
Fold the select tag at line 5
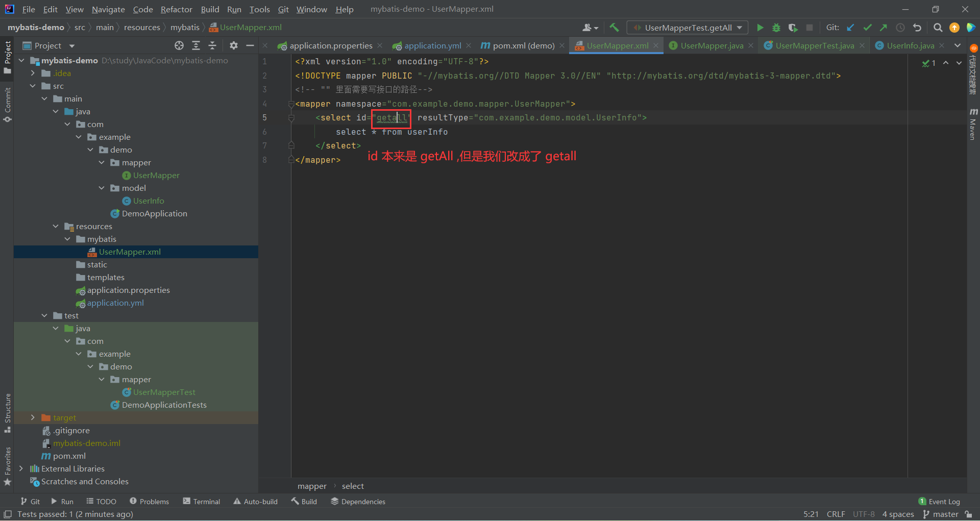291,118
